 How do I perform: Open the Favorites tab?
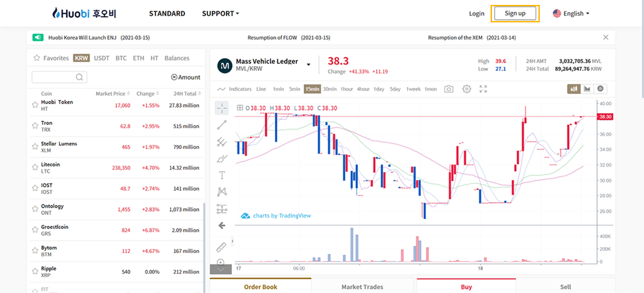(51, 58)
